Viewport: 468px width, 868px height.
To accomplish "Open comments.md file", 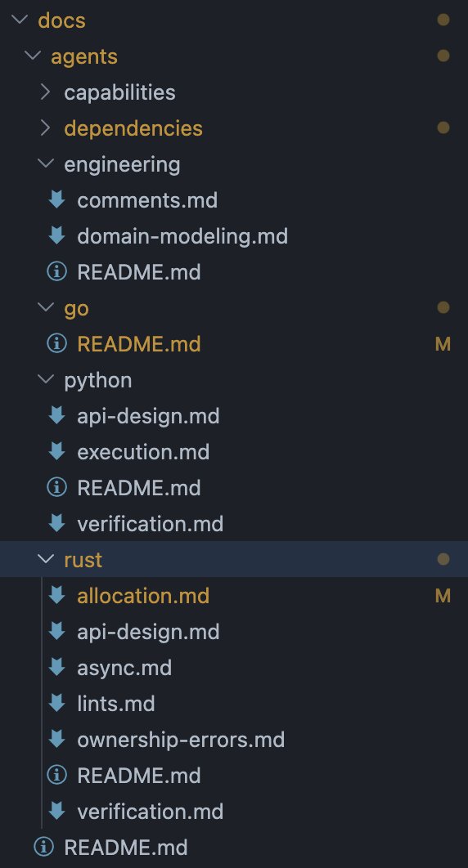I will [147, 200].
